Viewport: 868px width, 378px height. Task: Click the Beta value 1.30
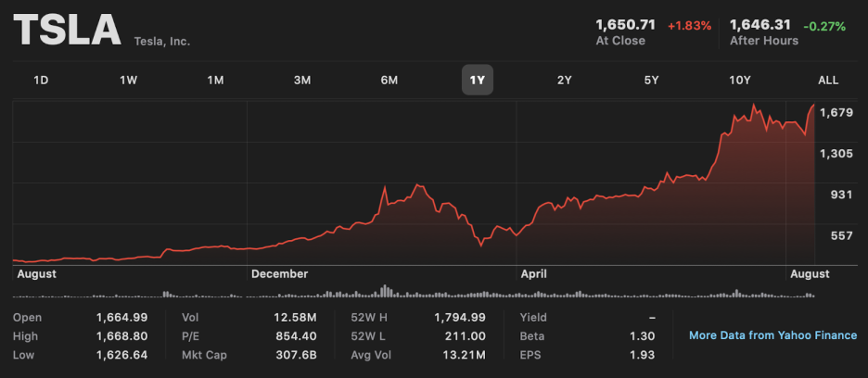(x=644, y=336)
